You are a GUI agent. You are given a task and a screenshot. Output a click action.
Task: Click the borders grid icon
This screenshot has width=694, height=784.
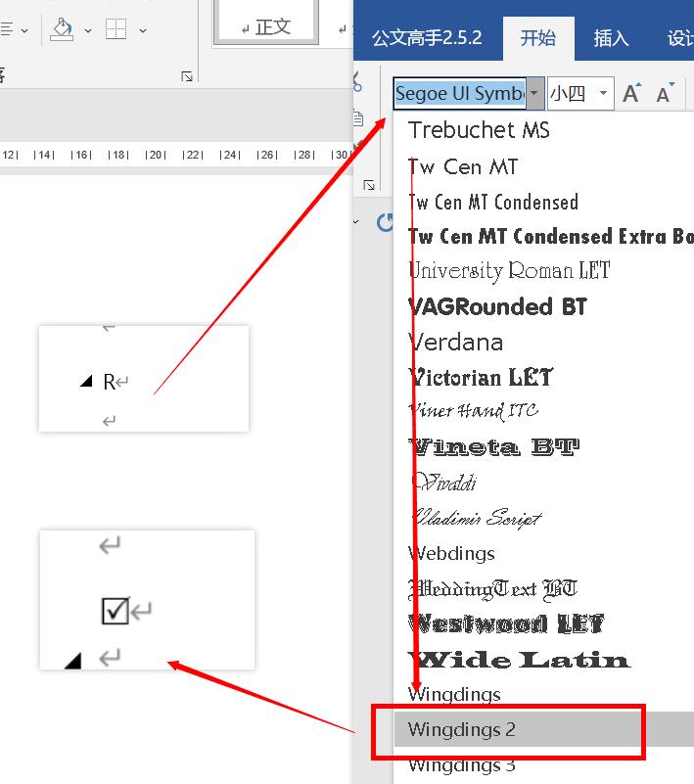tap(116, 29)
